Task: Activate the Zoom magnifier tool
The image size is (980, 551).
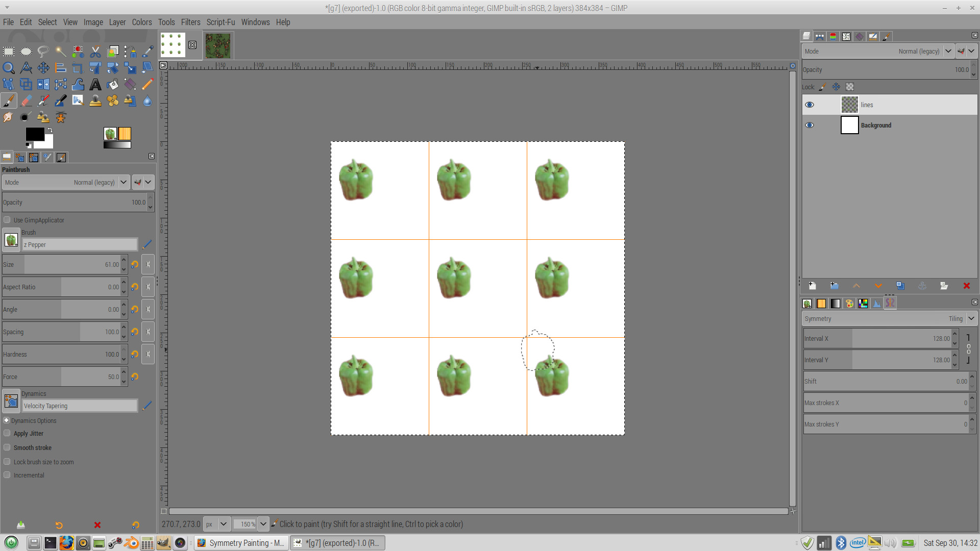Action: pyautogui.click(x=9, y=68)
